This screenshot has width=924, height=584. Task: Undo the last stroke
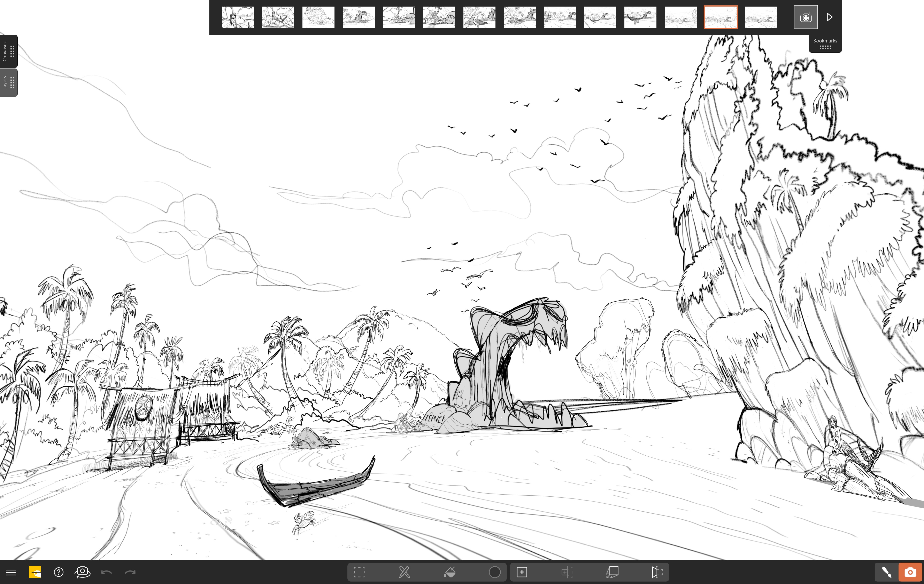107,572
